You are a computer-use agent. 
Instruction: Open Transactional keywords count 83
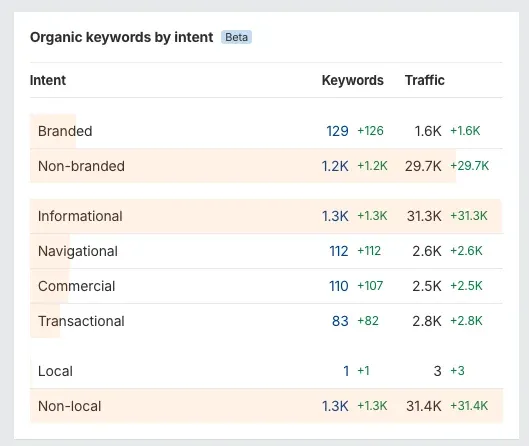click(340, 321)
